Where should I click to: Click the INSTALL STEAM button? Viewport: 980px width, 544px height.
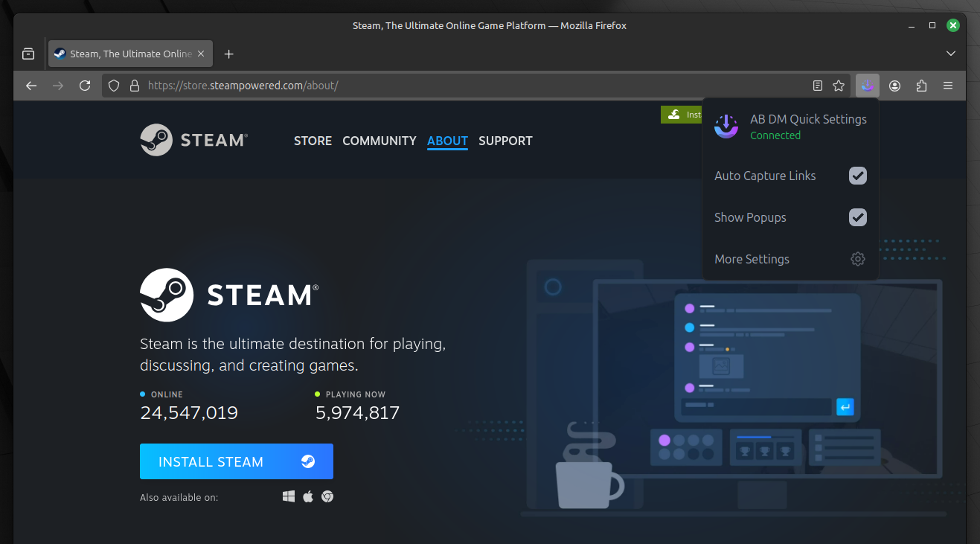236,461
